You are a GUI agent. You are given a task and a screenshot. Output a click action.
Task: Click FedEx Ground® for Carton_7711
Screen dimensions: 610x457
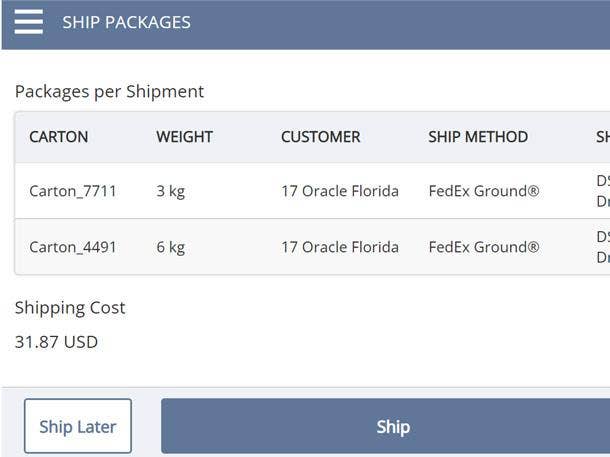click(484, 191)
